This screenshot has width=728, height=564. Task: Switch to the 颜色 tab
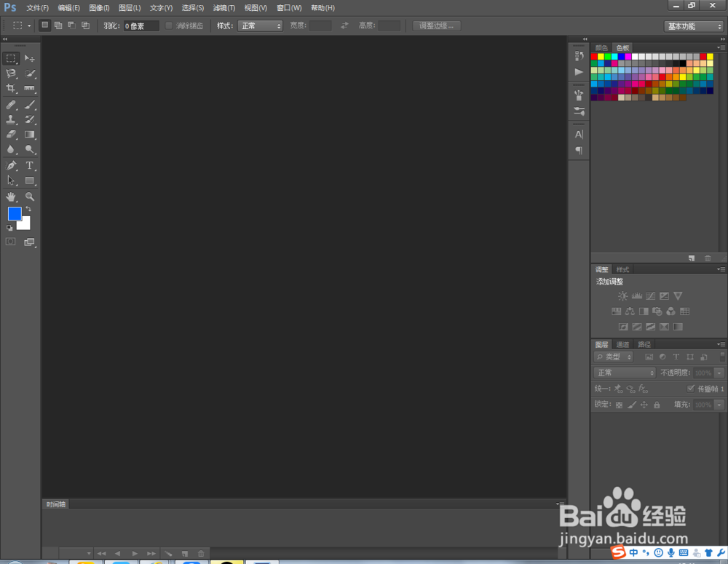point(602,48)
